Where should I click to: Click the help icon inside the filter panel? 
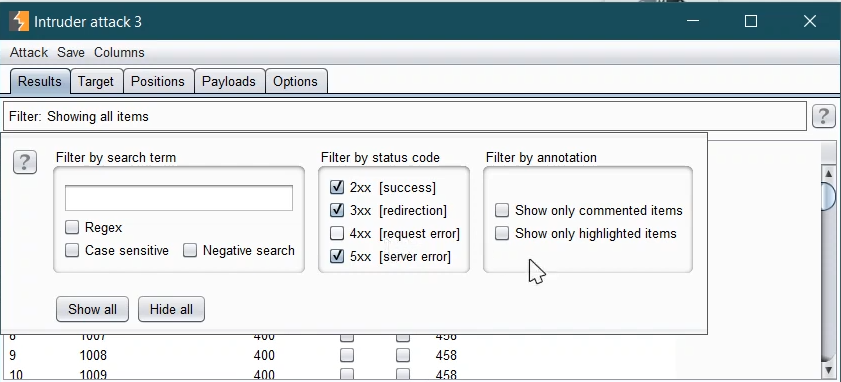click(x=25, y=162)
